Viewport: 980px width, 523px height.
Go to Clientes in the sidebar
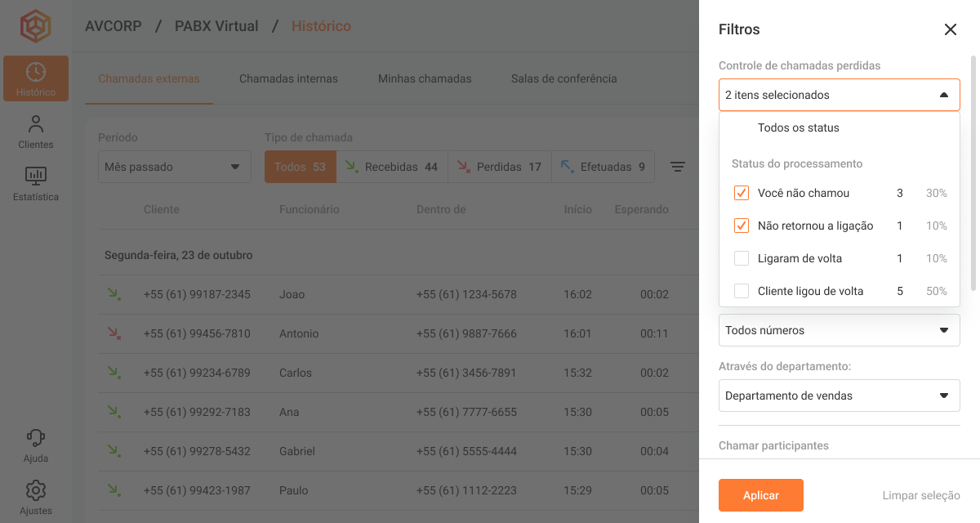36,132
